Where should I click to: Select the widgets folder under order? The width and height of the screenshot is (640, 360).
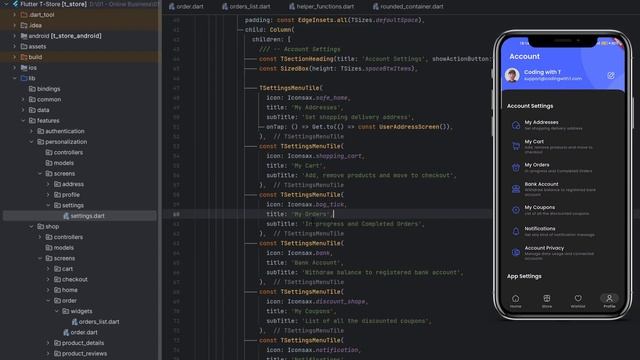pos(77,311)
